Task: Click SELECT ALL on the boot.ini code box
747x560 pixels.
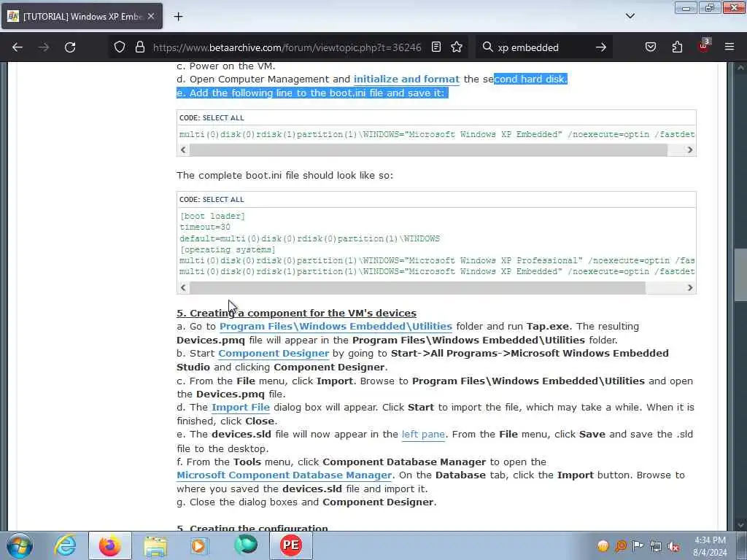Action: click(223, 200)
